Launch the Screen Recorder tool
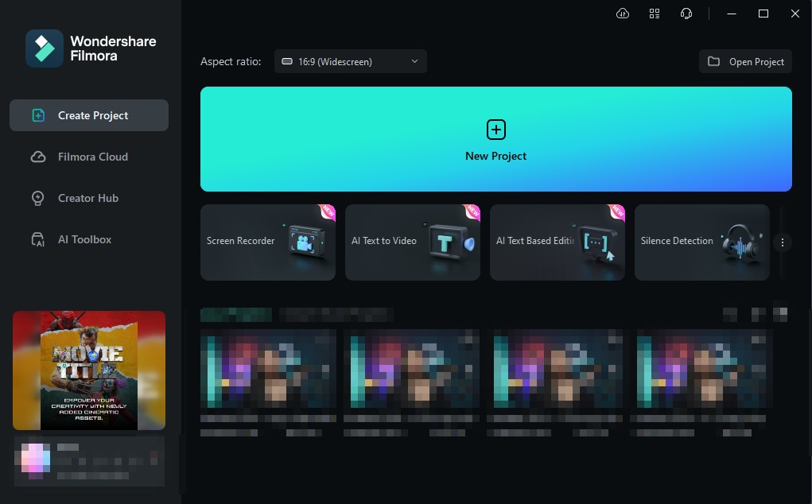The height and width of the screenshot is (504, 812). (268, 242)
